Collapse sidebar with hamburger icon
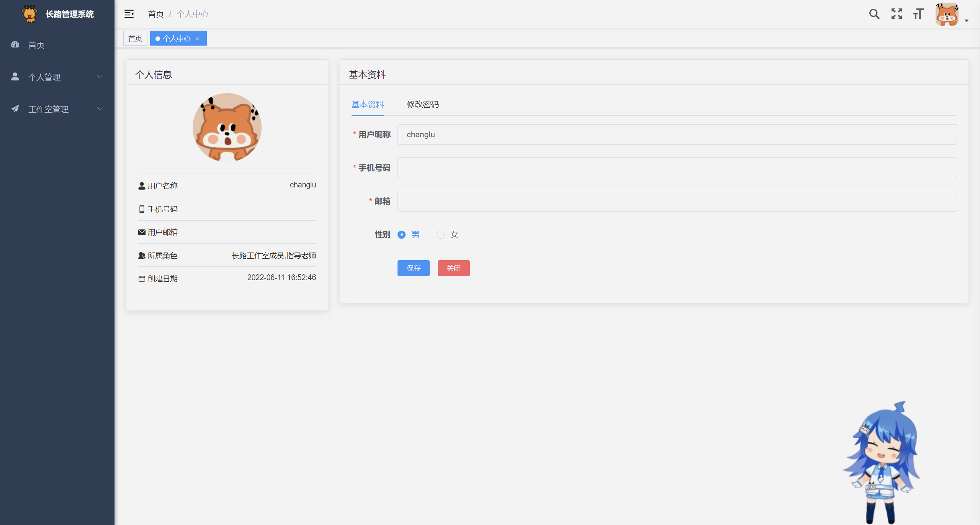Image resolution: width=980 pixels, height=525 pixels. click(x=129, y=14)
